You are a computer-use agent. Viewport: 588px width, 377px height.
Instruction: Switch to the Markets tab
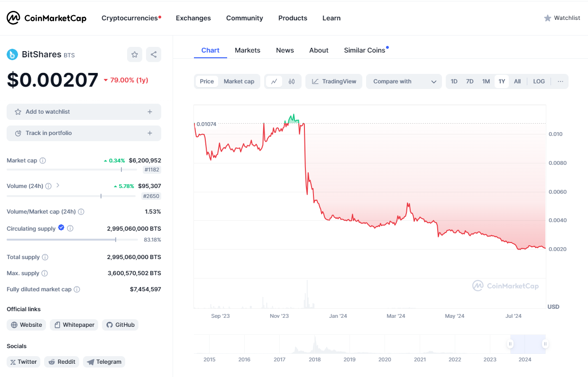(248, 50)
